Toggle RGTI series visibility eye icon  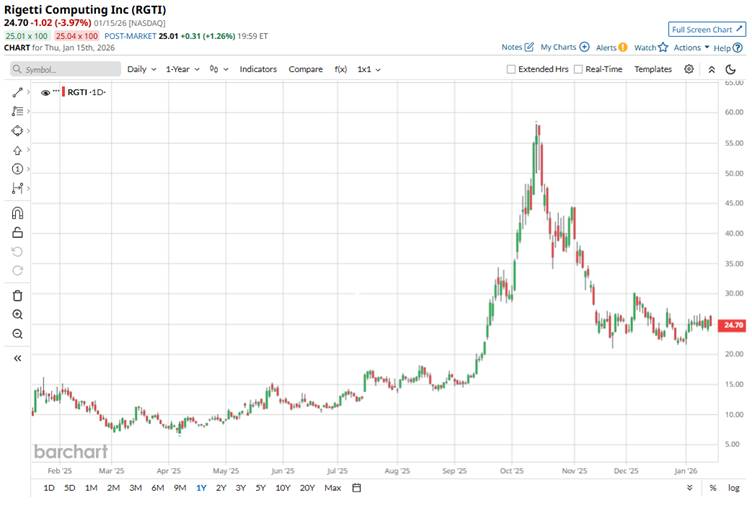click(x=46, y=93)
